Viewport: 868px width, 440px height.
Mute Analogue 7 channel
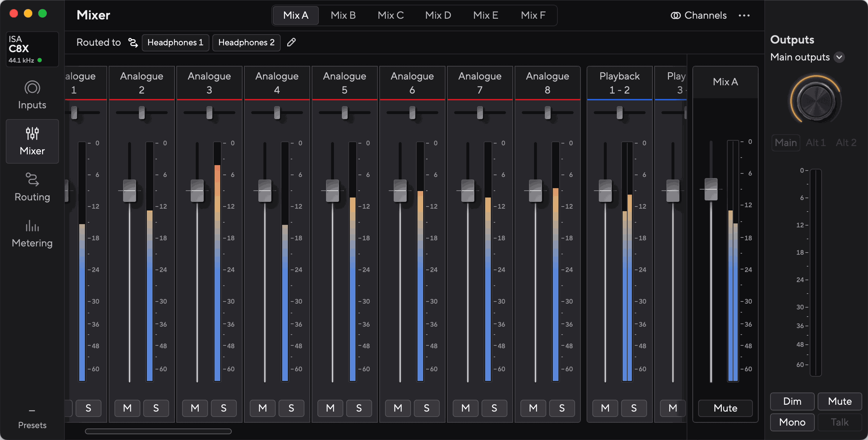coord(466,408)
